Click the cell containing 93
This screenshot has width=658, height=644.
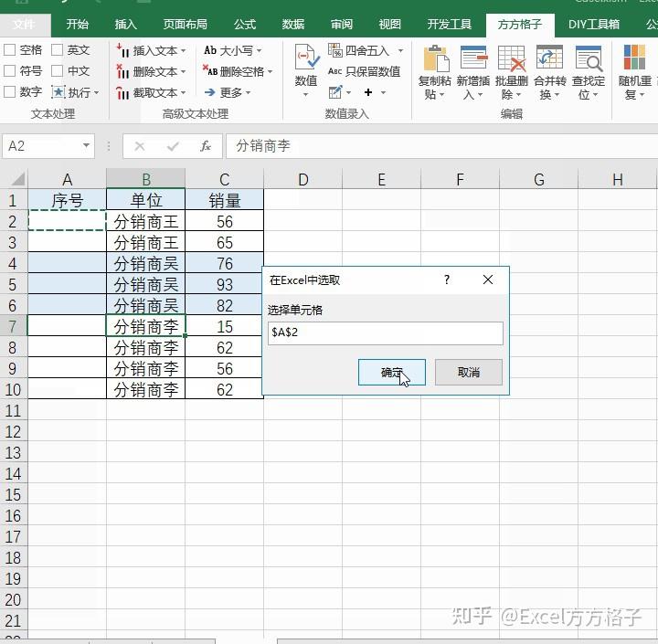pyautogui.click(x=225, y=284)
